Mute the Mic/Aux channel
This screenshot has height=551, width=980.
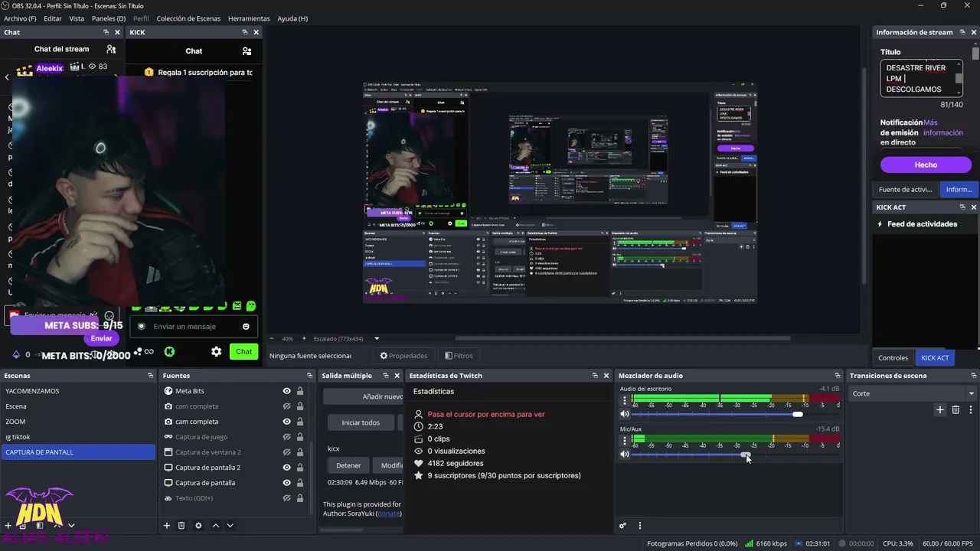pyautogui.click(x=625, y=454)
